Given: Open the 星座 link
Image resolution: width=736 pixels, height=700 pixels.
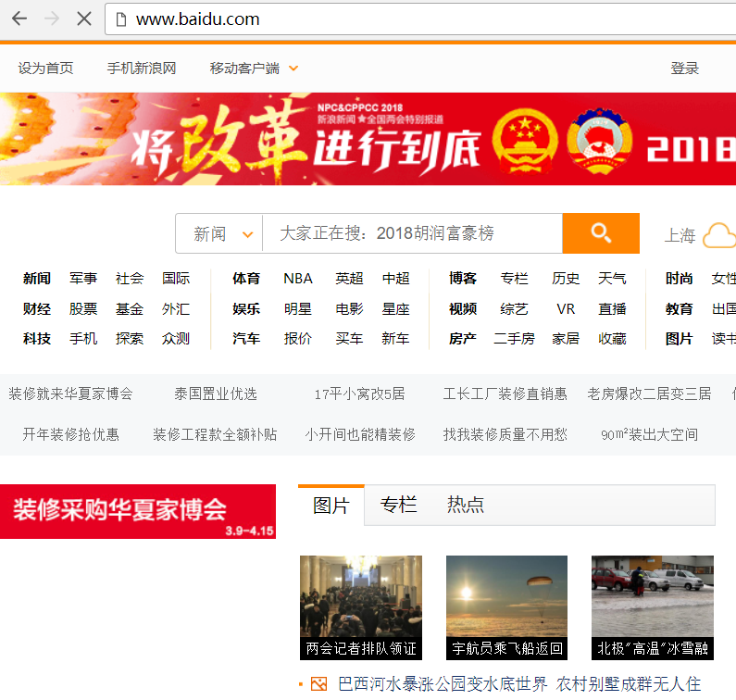Looking at the screenshot, I should pos(395,309).
